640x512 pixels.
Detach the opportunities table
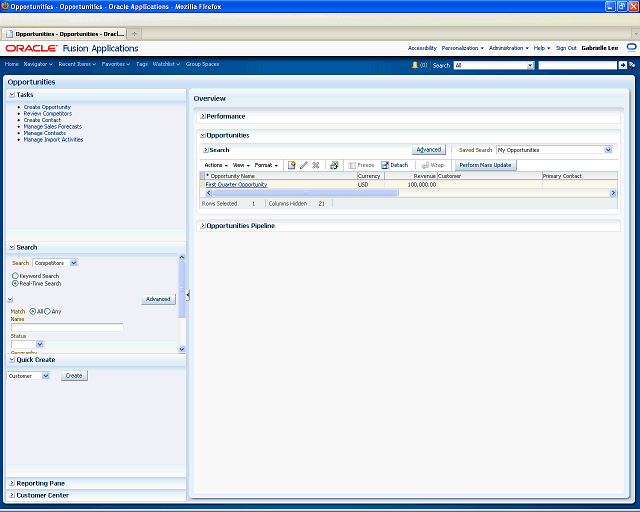pos(395,165)
